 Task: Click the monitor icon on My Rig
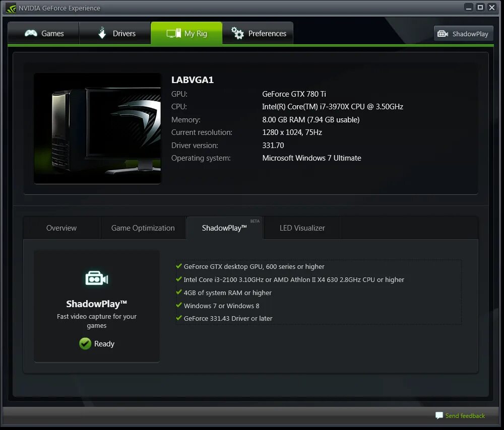173,33
